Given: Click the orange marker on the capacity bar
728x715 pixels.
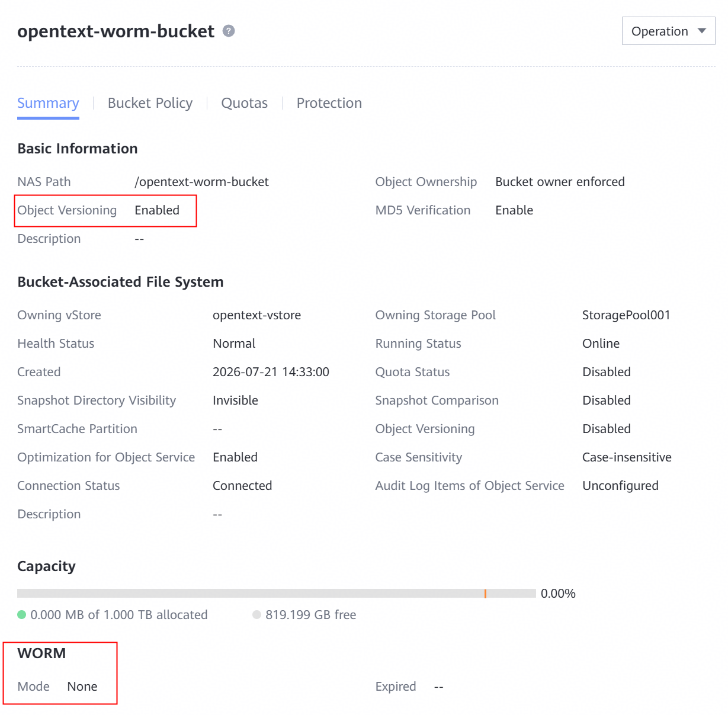Looking at the screenshot, I should (x=485, y=594).
